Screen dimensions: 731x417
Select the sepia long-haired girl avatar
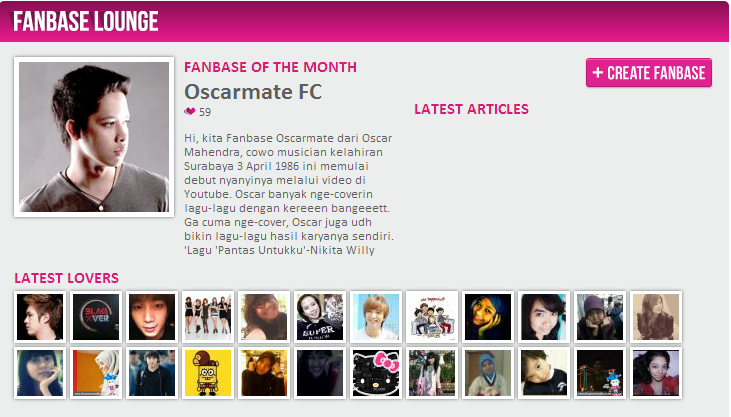click(x=655, y=317)
